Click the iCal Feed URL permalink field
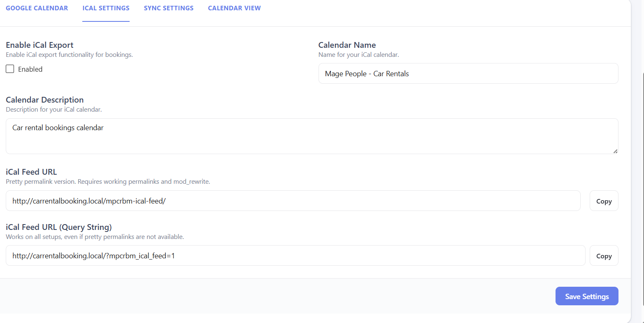Viewport: 644px width, 323px height. 293,201
